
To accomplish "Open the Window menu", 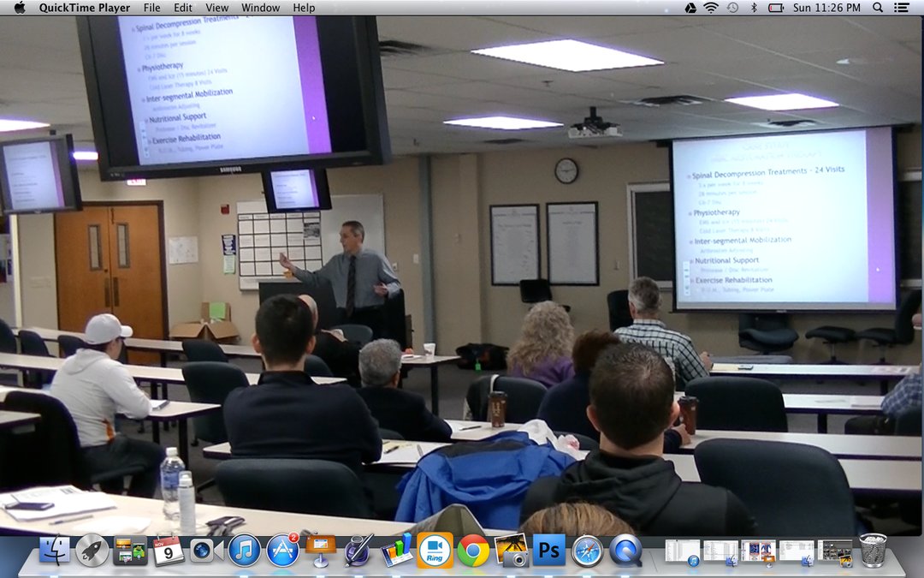I will pos(260,8).
